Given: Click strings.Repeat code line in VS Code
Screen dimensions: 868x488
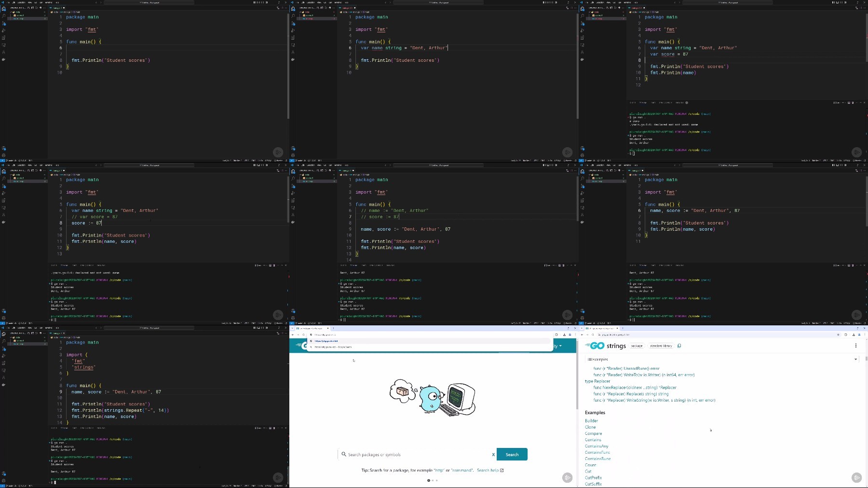Looking at the screenshot, I should (120, 410).
